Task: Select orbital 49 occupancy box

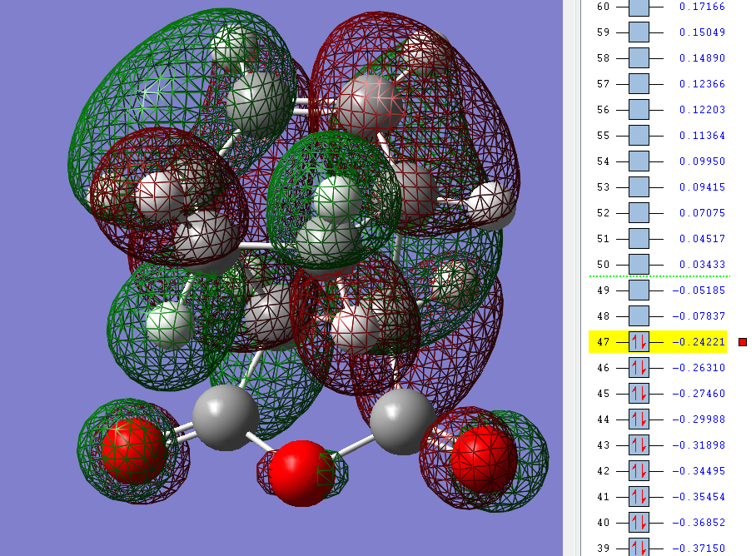Action: coord(639,290)
